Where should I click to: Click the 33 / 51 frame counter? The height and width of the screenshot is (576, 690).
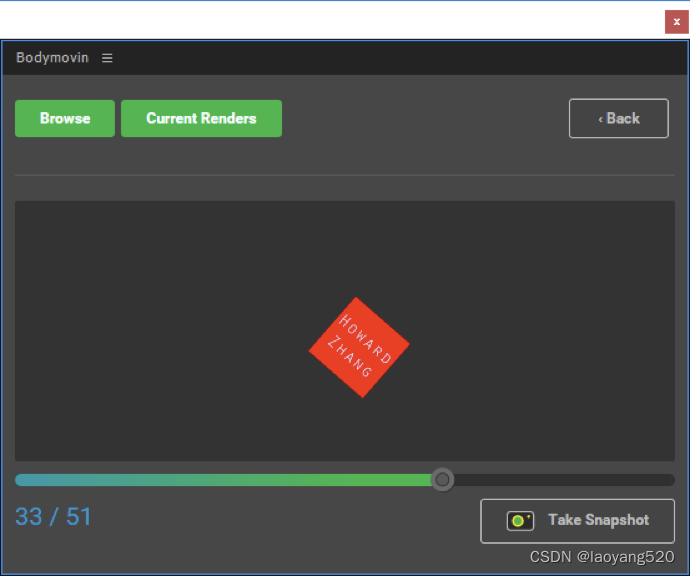53,517
